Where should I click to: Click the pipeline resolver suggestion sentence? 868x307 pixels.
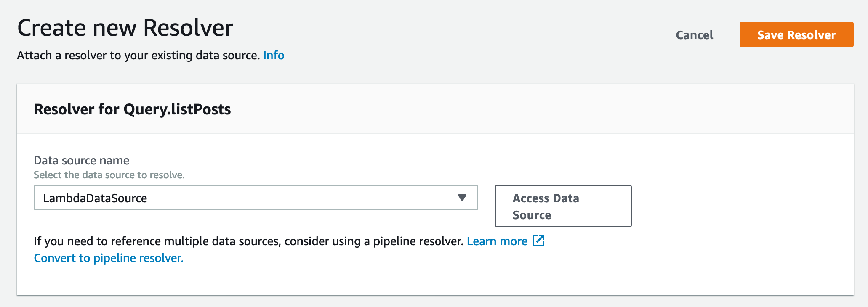click(x=248, y=241)
